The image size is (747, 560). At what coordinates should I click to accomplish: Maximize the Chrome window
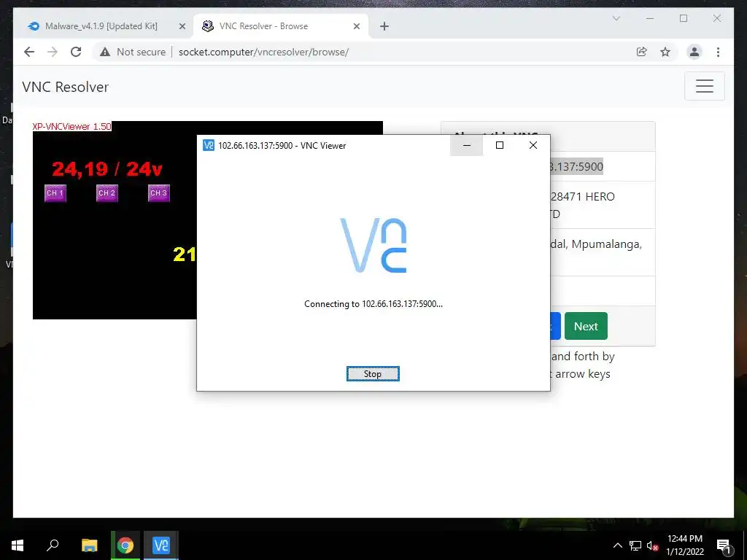pos(683,18)
